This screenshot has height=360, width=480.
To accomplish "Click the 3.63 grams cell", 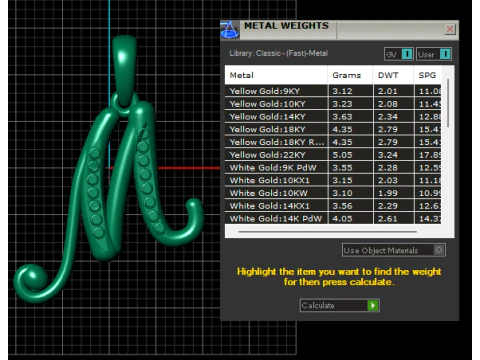I will click(x=350, y=117).
